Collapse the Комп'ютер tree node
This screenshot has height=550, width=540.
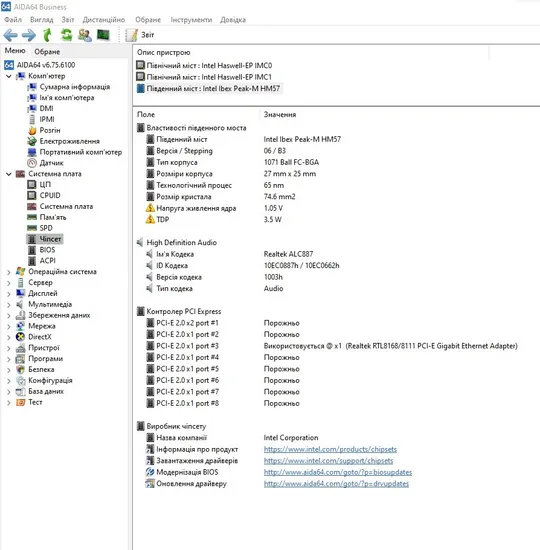[9, 76]
